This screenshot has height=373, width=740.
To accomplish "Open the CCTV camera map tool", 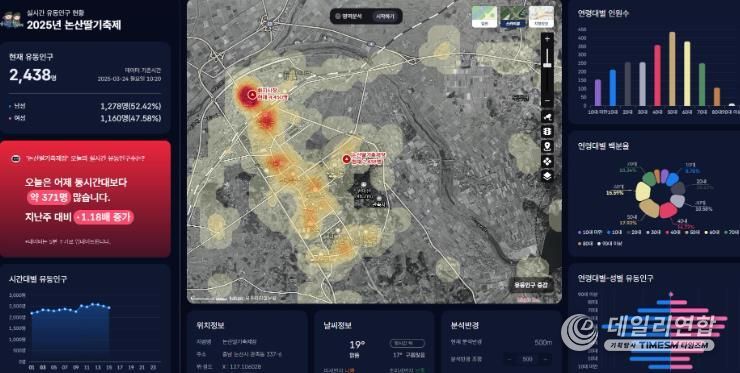I will click(x=547, y=116).
